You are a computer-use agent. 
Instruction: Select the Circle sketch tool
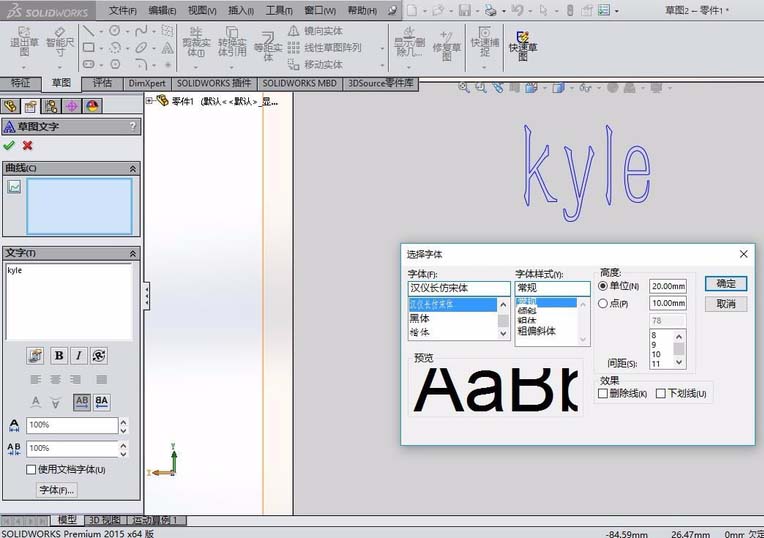tap(115, 31)
